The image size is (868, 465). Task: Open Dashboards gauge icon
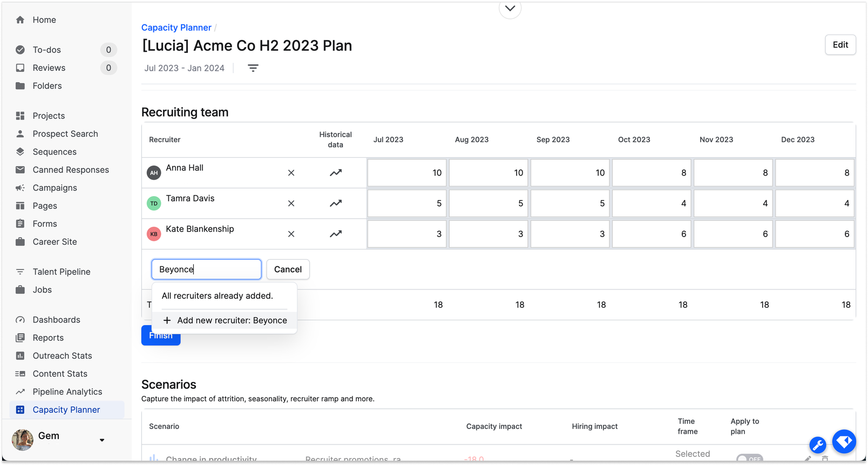point(20,320)
